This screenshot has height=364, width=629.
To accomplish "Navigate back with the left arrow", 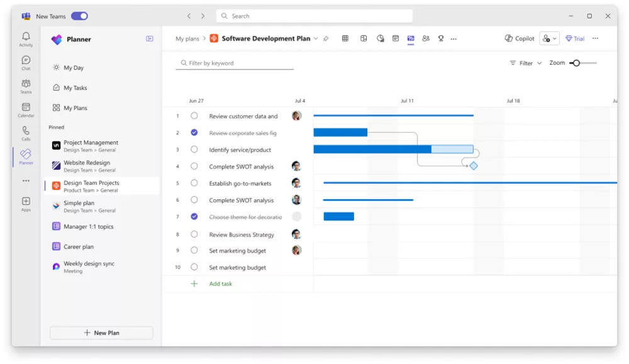I will coord(189,16).
